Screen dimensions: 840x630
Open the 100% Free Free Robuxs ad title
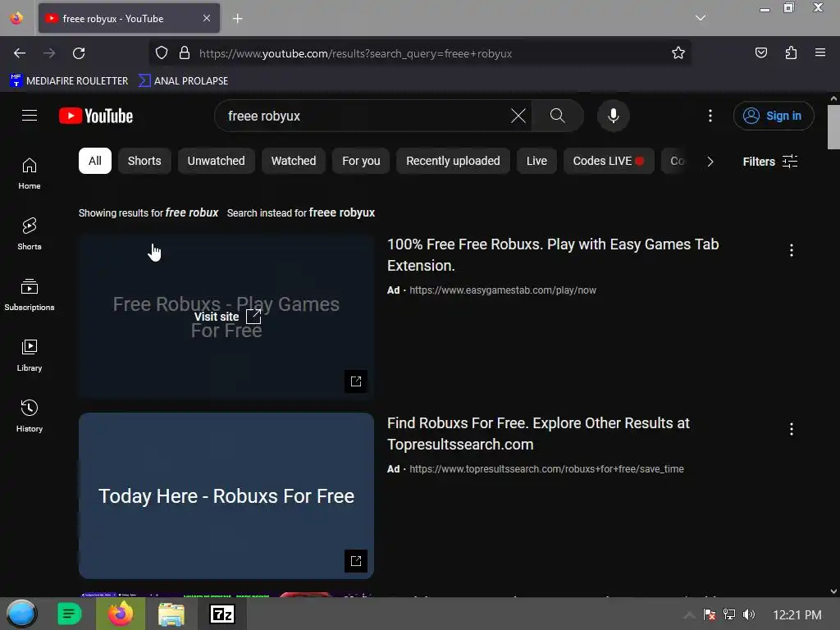pyautogui.click(x=553, y=255)
